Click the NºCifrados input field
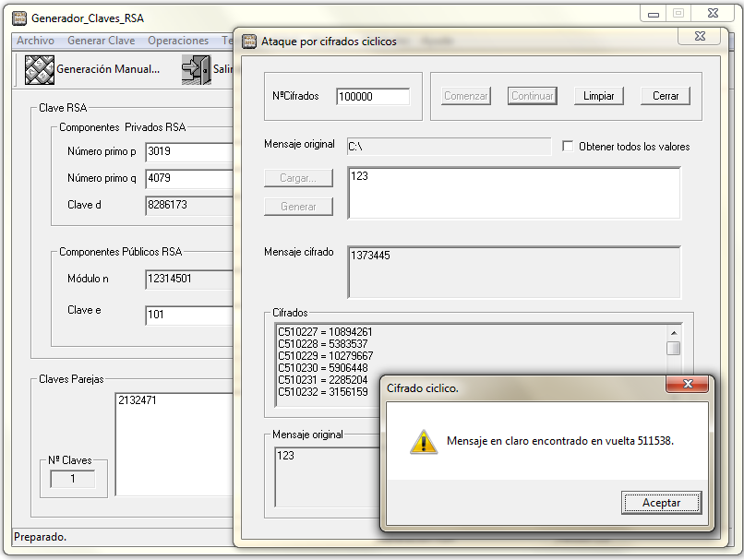This screenshot has width=744, height=560. pyautogui.click(x=373, y=97)
